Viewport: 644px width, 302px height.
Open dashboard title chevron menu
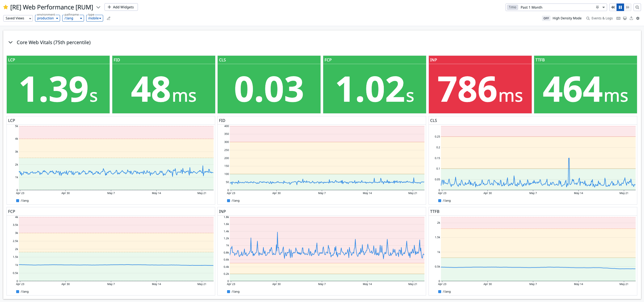98,7
